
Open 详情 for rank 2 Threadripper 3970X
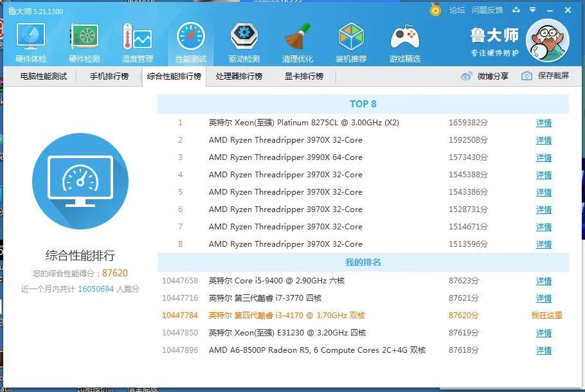tap(544, 140)
